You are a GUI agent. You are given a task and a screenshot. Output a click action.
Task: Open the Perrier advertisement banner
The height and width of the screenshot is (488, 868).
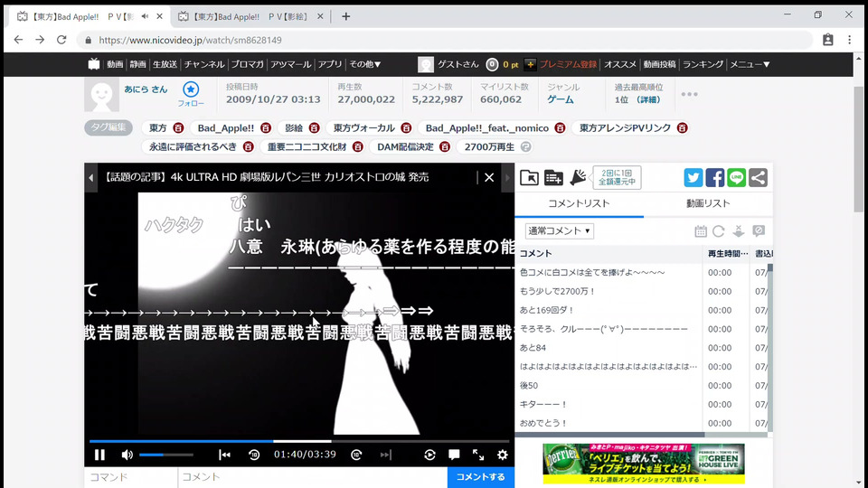(x=643, y=464)
